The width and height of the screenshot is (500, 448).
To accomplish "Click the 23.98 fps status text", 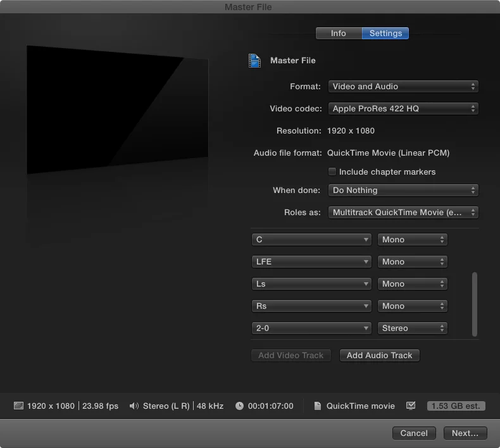I will coord(100,406).
